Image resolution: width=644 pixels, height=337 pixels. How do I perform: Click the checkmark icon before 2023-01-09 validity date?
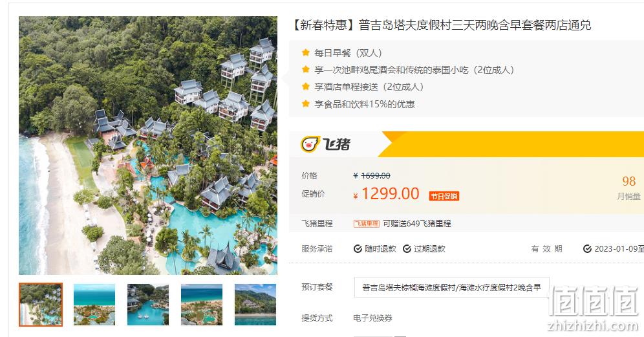click(587, 248)
